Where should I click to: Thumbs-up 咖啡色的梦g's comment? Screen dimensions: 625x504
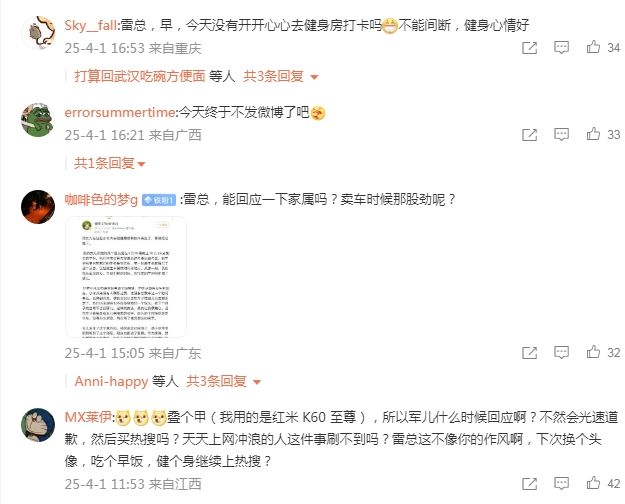point(593,352)
